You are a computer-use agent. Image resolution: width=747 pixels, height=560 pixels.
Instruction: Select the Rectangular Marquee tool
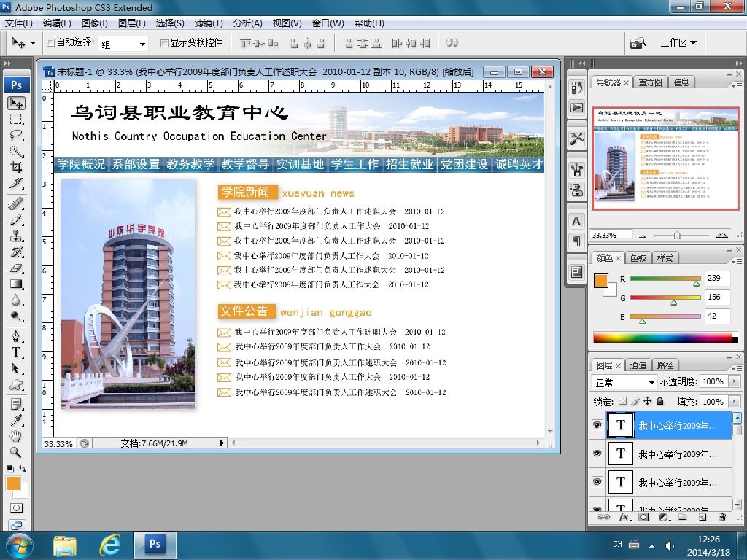click(x=16, y=119)
